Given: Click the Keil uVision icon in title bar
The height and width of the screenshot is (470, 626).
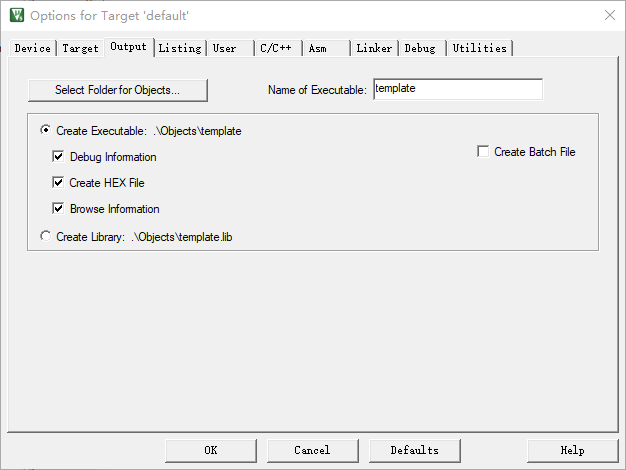Looking at the screenshot, I should click(17, 15).
